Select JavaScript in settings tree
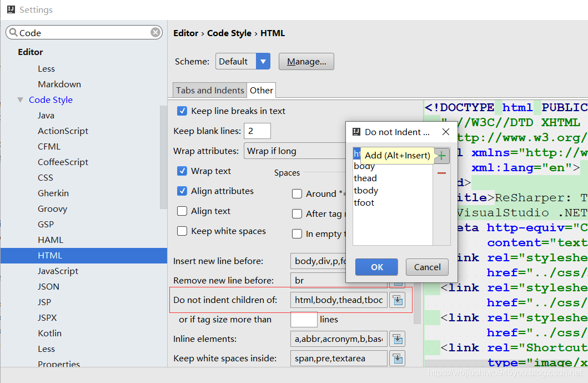This screenshot has height=383, width=588. tap(58, 271)
